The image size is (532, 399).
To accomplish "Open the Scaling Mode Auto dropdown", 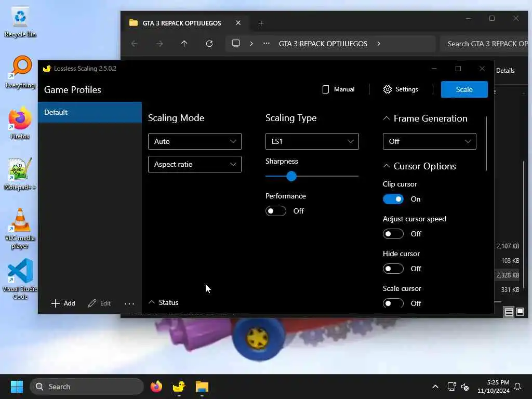I will [195, 141].
